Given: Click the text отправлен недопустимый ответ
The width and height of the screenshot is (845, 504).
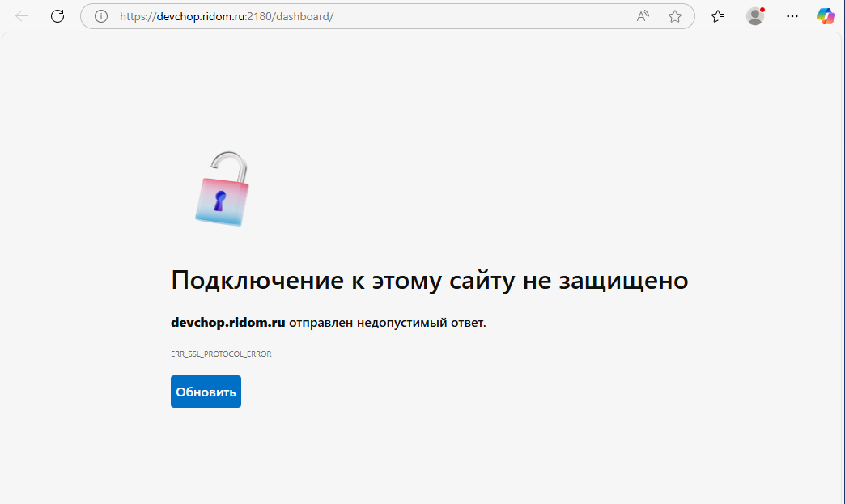Looking at the screenshot, I should coord(388,323).
